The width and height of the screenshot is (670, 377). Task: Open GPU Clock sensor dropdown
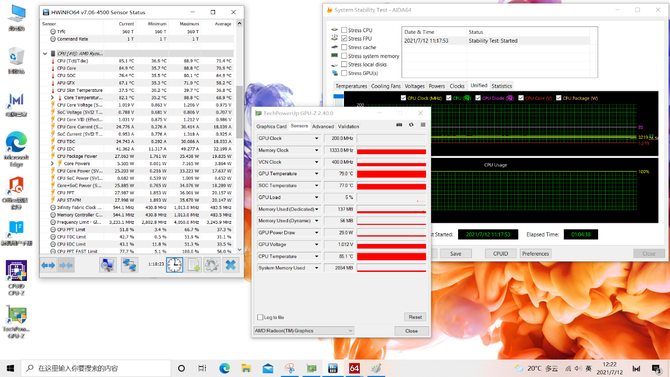(x=317, y=138)
